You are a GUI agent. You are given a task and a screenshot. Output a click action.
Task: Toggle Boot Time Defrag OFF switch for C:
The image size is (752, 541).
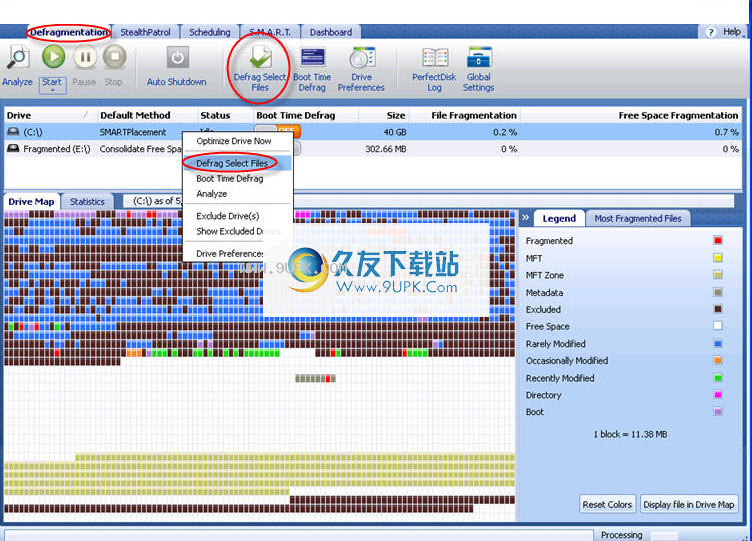click(x=278, y=131)
